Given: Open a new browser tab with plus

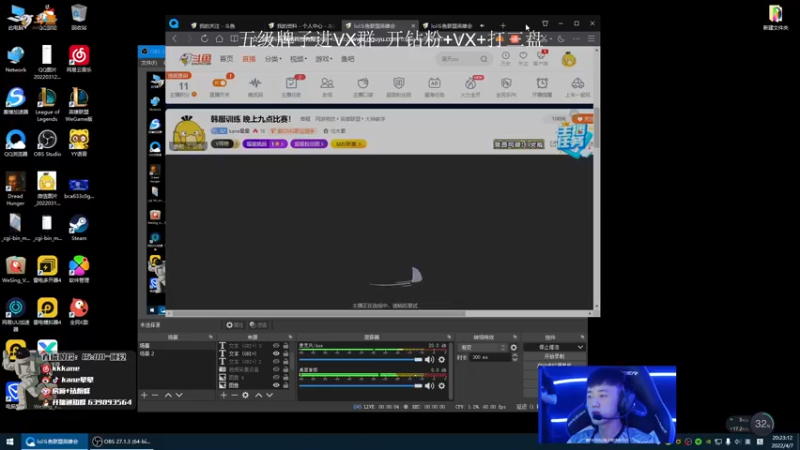Looking at the screenshot, I should [x=503, y=25].
